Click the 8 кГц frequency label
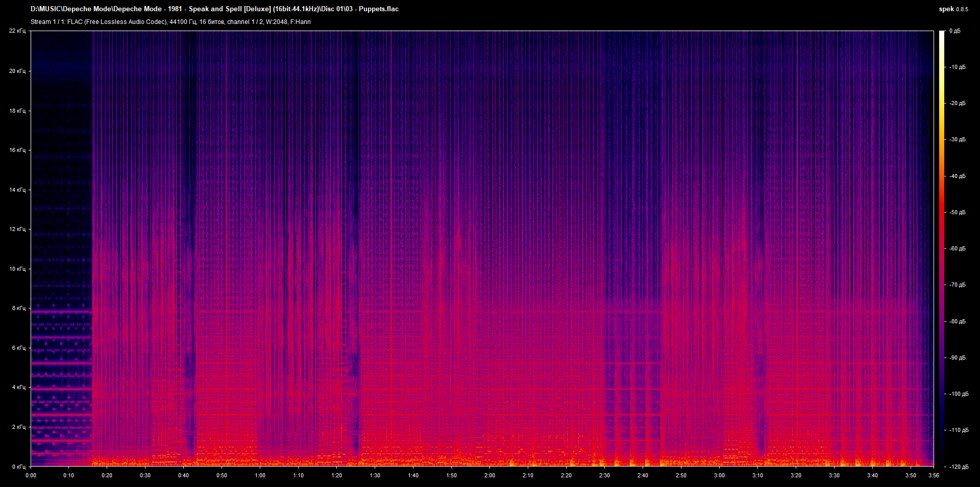 [x=18, y=308]
